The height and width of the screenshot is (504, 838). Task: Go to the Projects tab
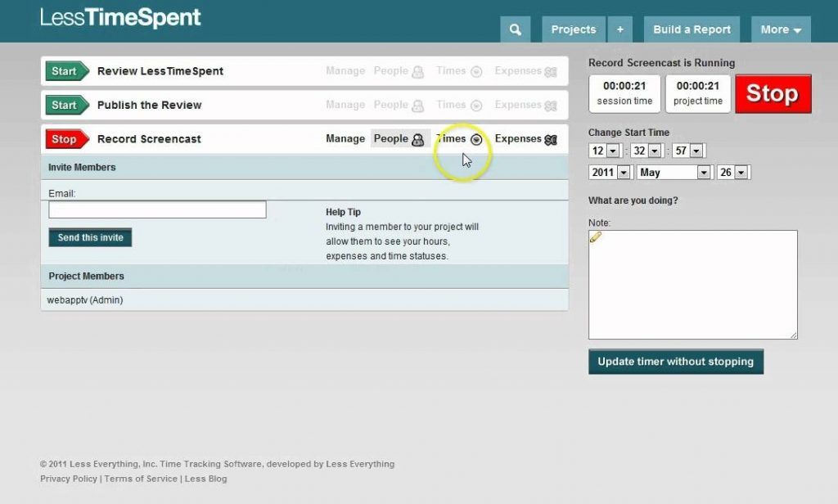coord(573,29)
